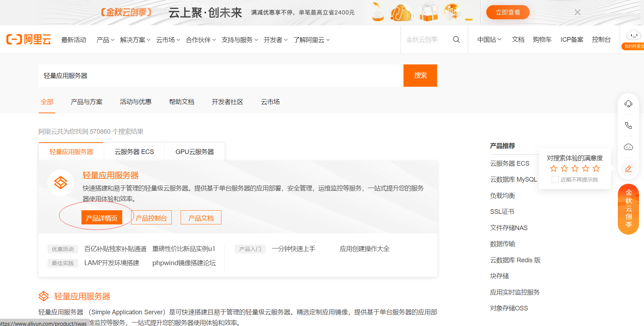Viewport: 644px width, 326px height.
Task: Check the 近期不再提示我 checkbox
Action: click(555, 179)
